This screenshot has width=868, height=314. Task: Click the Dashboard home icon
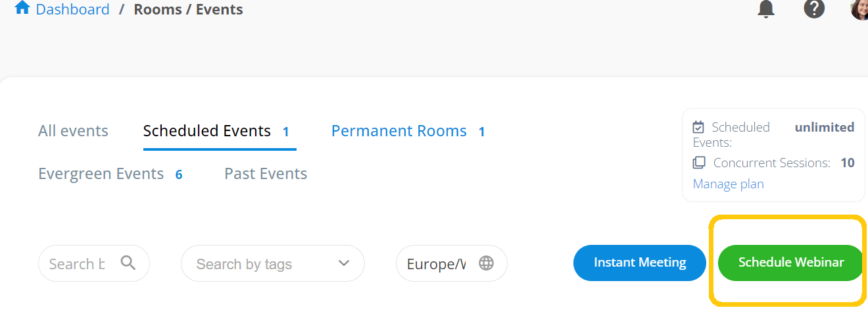[22, 9]
